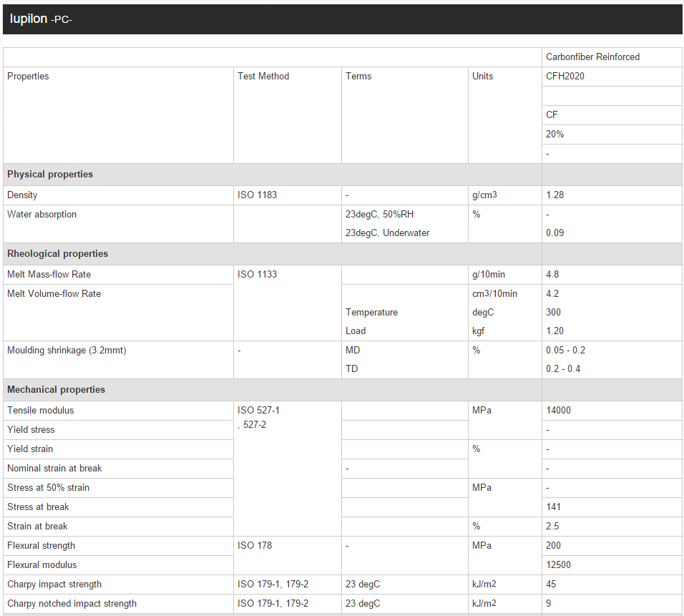Image resolution: width=684 pixels, height=616 pixels.
Task: Select the '23degC, Underwater' terms text
Action: 387,233
